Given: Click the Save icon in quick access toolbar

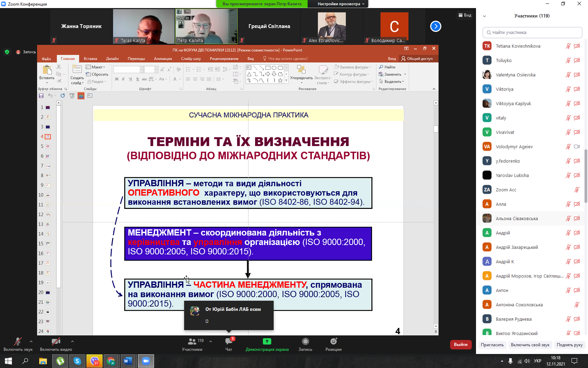Looking at the screenshot, I should (41, 96).
